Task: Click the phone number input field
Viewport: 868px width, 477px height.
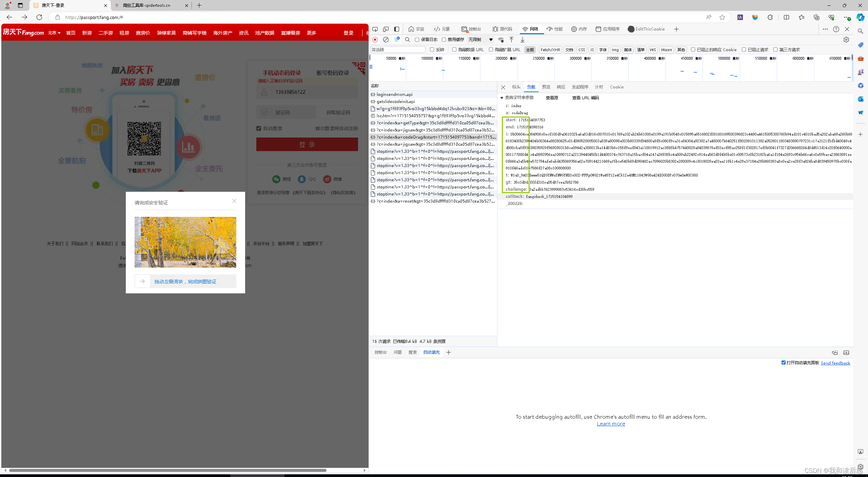Action: pyautogui.click(x=307, y=92)
